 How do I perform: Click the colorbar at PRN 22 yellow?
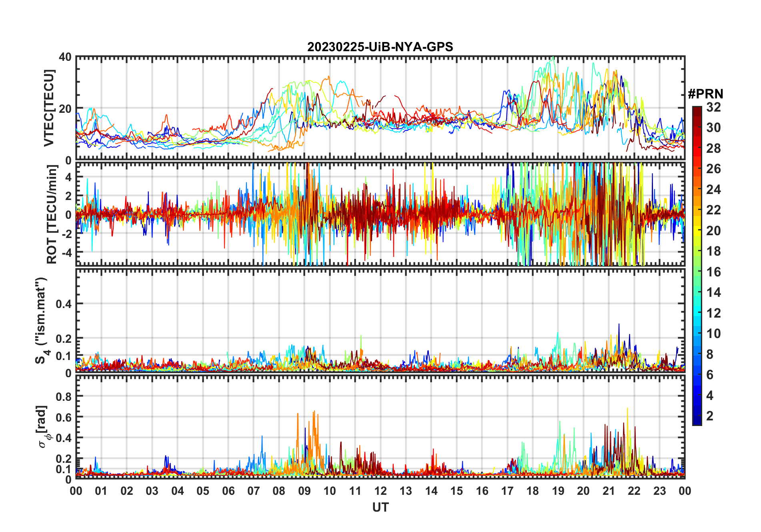697,210
